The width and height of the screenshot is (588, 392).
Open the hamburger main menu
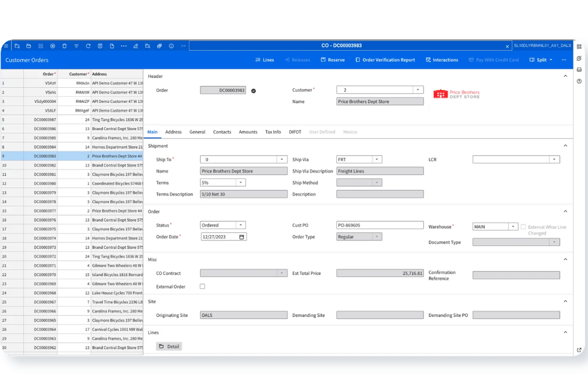6,46
